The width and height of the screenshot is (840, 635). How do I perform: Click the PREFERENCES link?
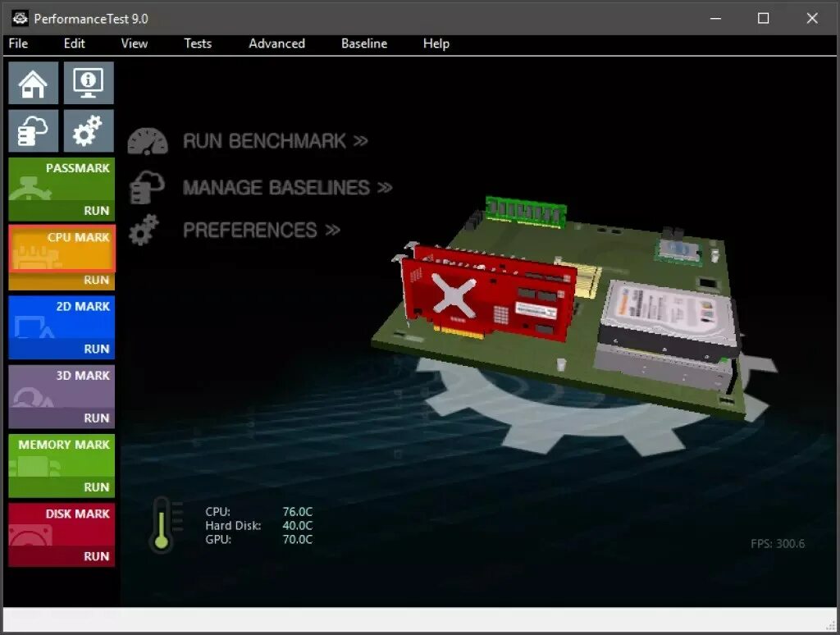pyautogui.click(x=262, y=231)
